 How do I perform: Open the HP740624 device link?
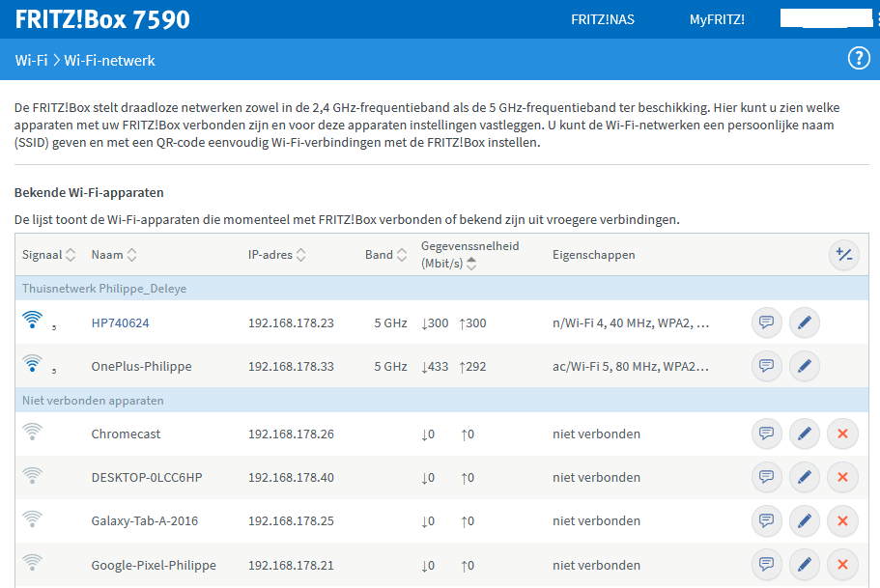pyautogui.click(x=120, y=322)
